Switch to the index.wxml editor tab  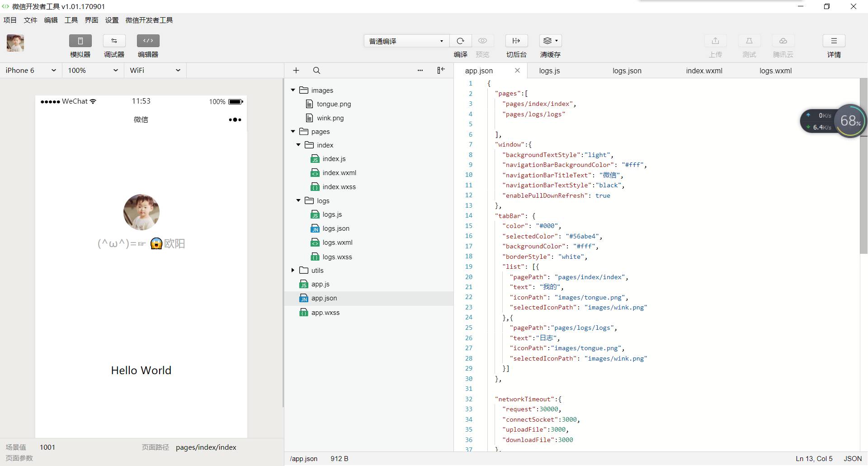coord(704,71)
